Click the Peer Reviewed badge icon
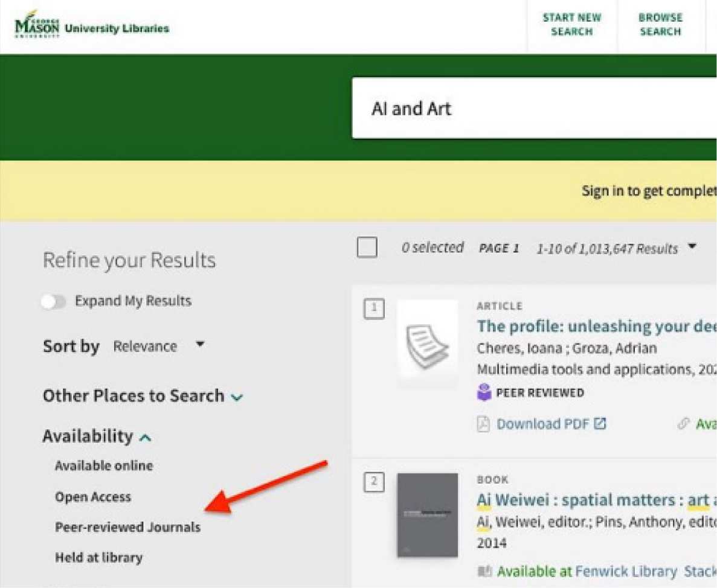Screen dimensions: 717x588 pos(484,392)
